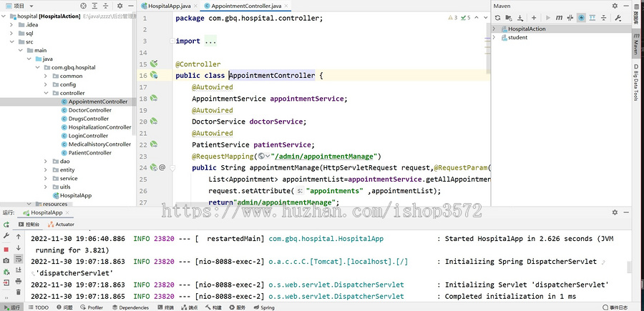The image size is (644, 311).
Task: Expand the service package
Action: 46,179
